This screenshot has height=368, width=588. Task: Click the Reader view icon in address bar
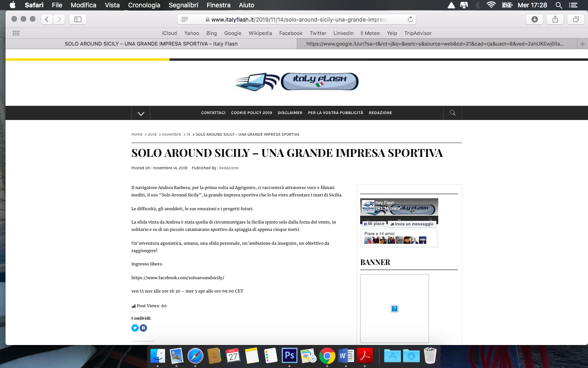(185, 19)
